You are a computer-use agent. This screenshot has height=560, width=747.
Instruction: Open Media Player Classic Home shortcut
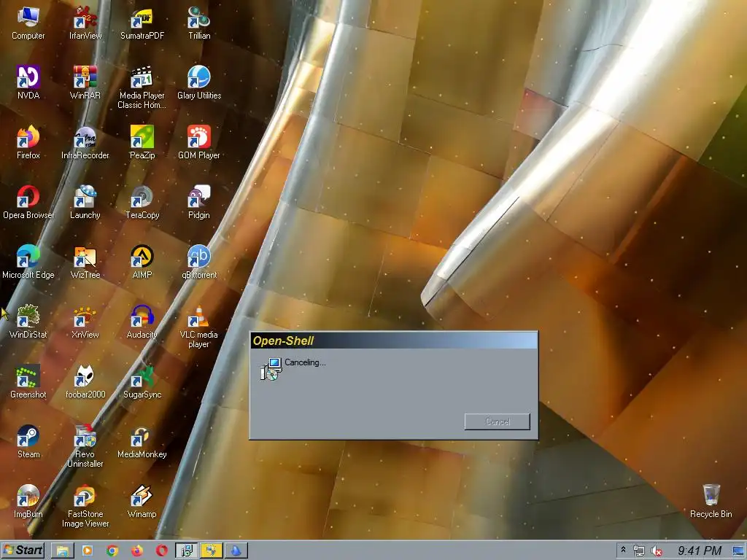pos(142,87)
